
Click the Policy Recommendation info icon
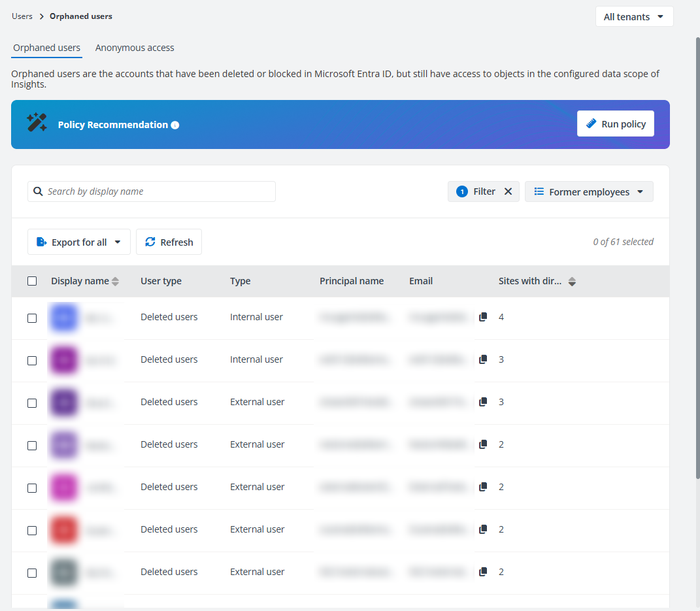pos(175,125)
